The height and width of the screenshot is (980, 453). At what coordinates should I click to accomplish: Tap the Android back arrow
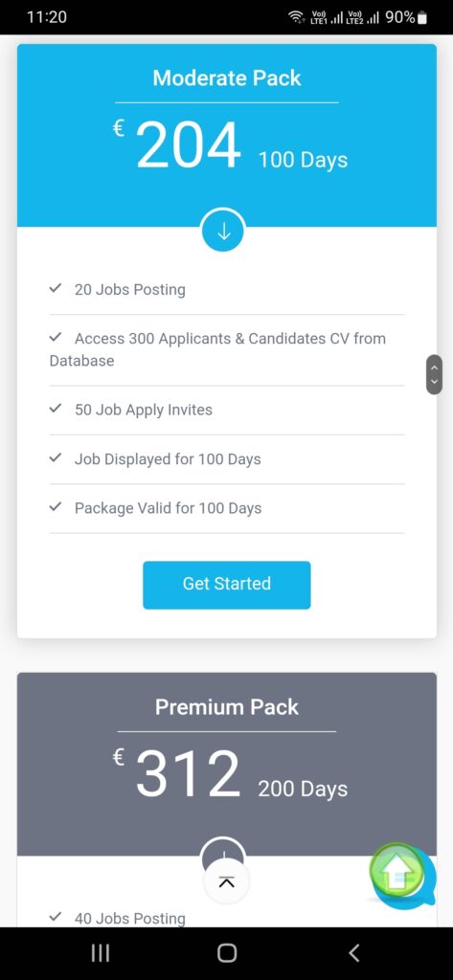pos(353,953)
